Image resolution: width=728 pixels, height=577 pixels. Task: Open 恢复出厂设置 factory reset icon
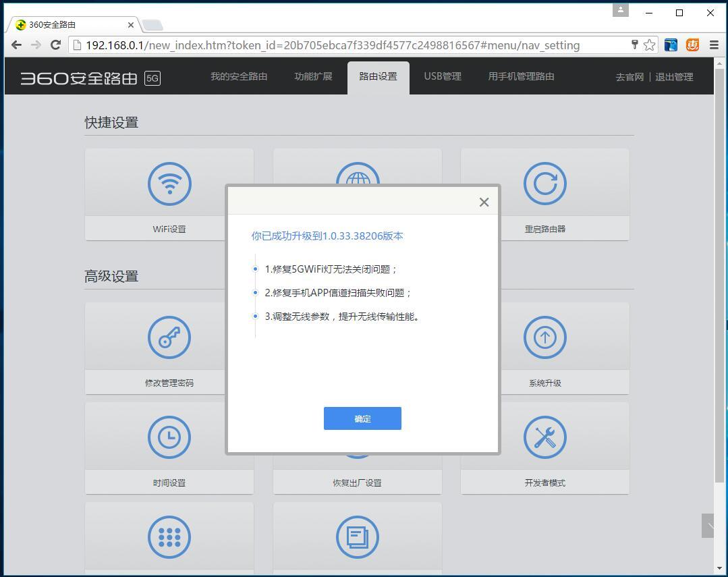click(357, 437)
